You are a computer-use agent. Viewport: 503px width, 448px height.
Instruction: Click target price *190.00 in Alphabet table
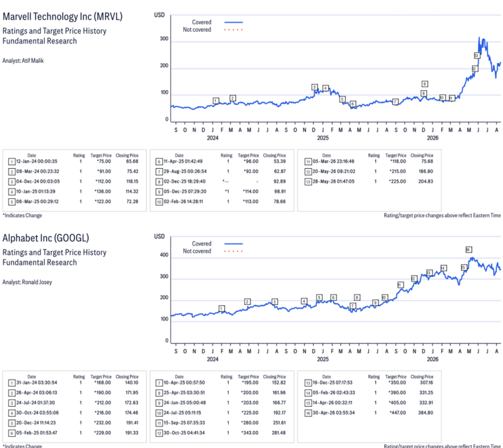coord(103,393)
